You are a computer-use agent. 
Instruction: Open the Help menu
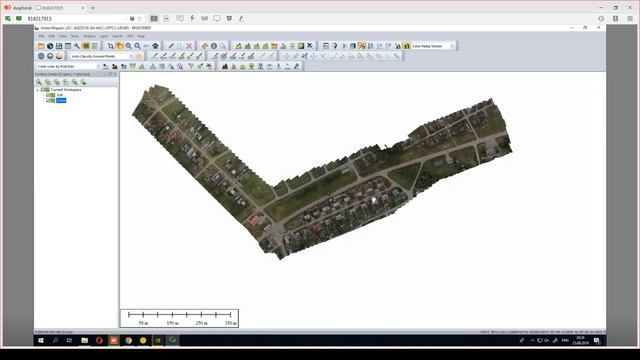pos(141,36)
